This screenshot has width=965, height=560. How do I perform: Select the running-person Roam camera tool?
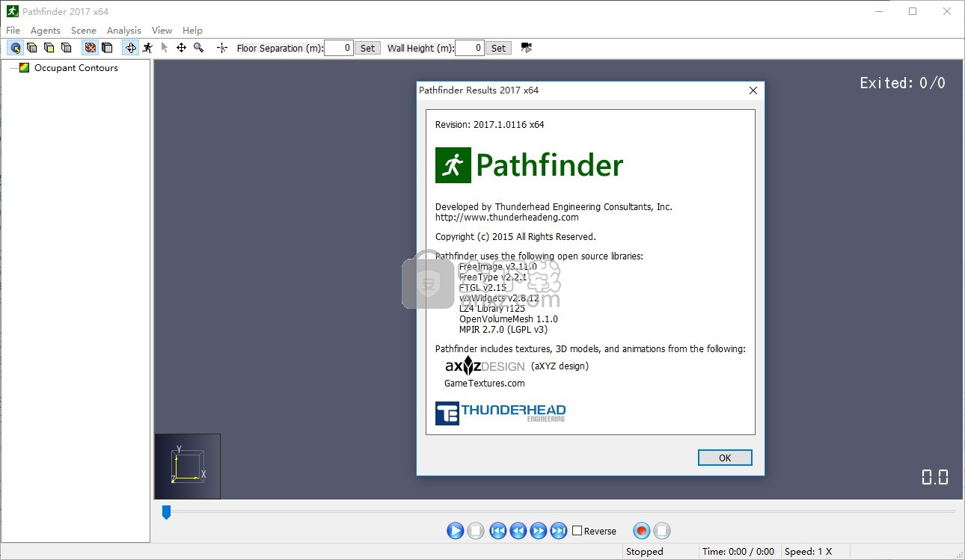tap(148, 48)
